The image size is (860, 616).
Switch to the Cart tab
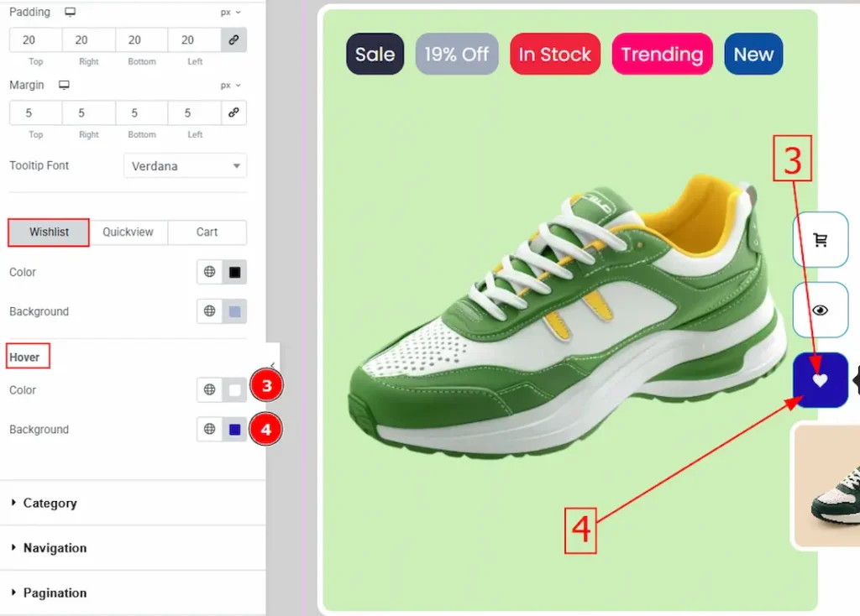[x=207, y=232]
